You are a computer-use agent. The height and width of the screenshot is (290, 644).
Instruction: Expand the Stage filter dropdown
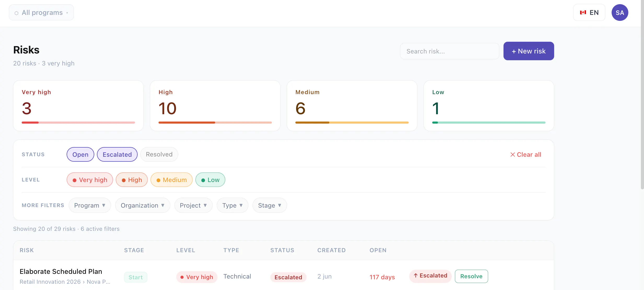coord(270,205)
